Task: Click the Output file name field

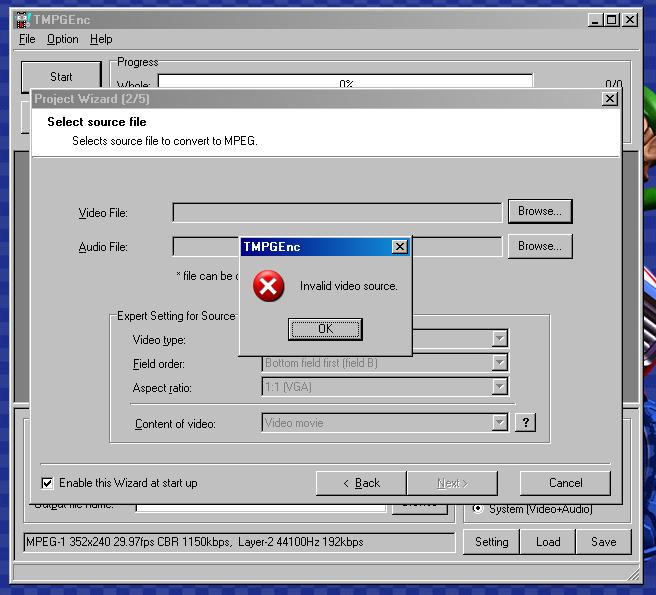Action: [261, 508]
